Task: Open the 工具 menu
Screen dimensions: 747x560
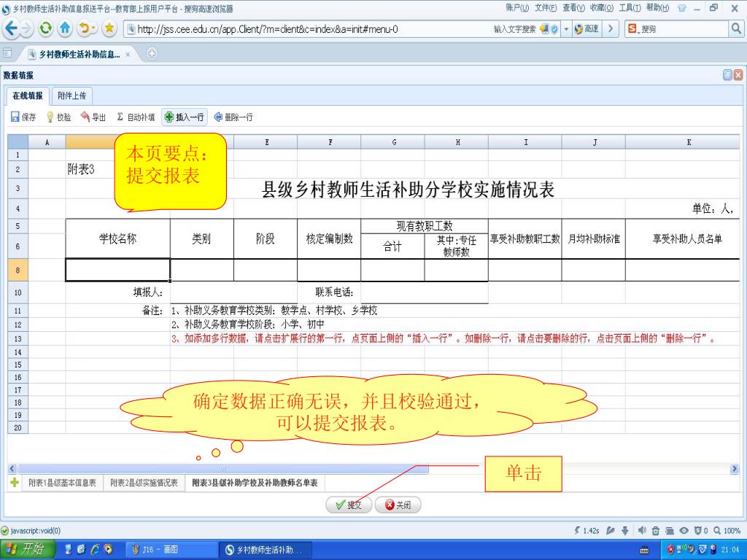Action: coord(630,8)
